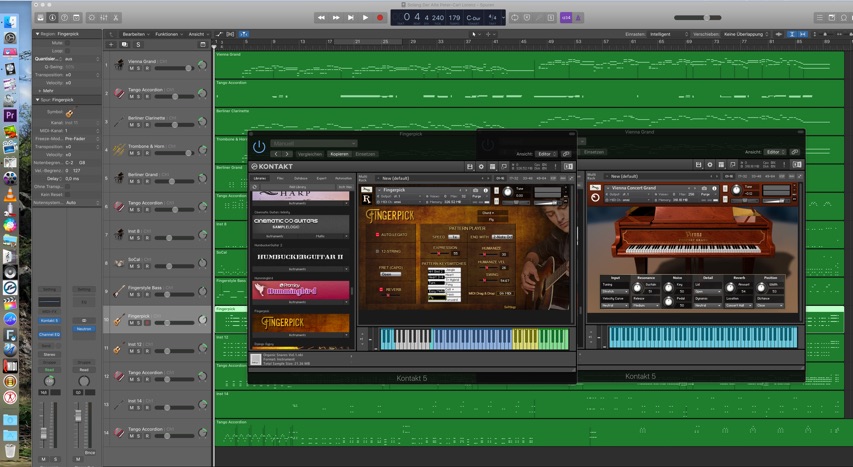
Task: Open the Manuell preset dropdown in Fingerpick plugin
Action: pyautogui.click(x=314, y=143)
